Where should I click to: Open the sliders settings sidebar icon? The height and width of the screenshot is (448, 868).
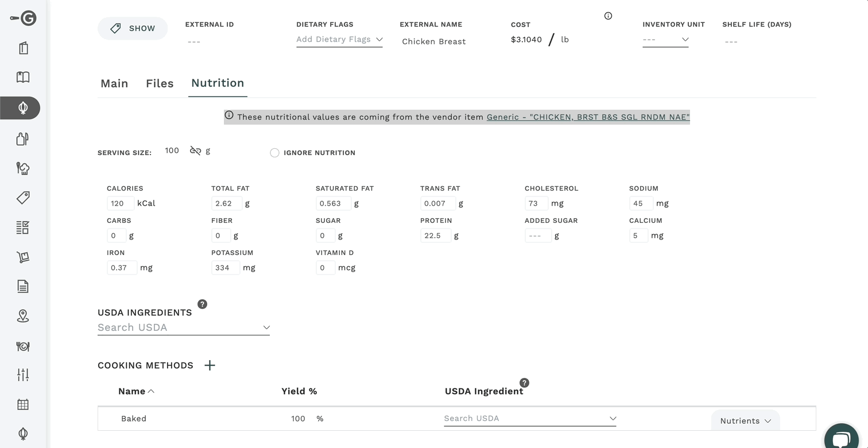(23, 375)
